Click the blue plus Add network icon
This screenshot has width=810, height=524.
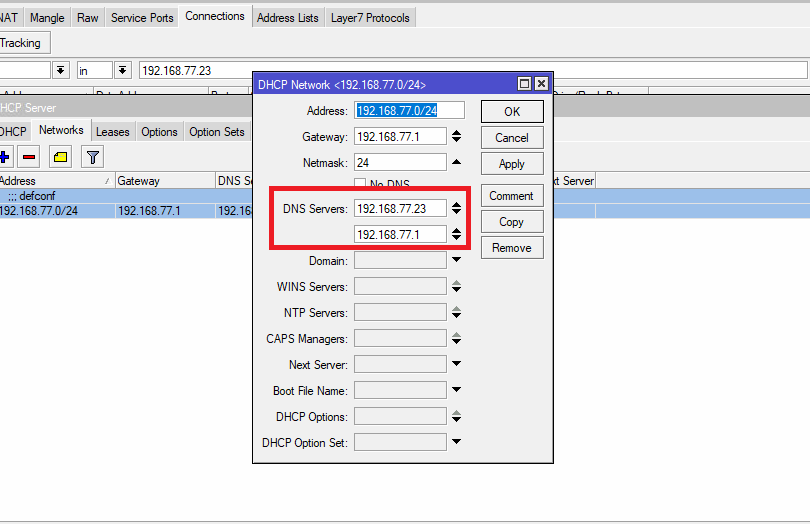click(5, 157)
